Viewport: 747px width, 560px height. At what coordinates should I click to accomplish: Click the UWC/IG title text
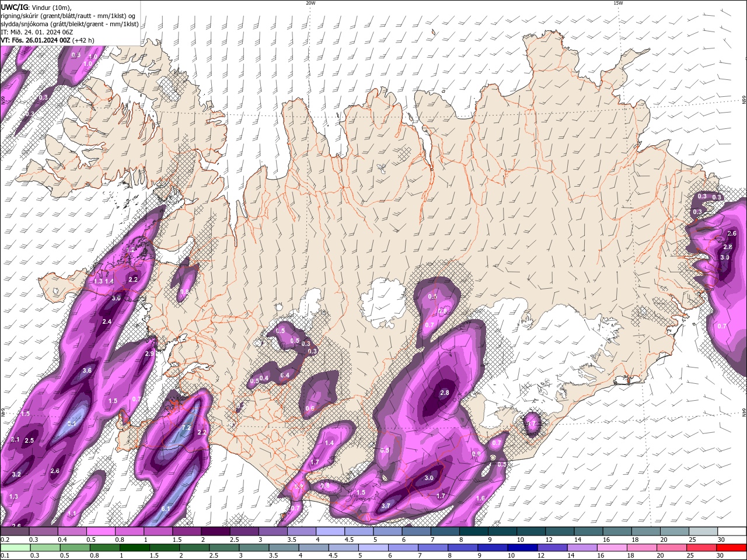coord(14,6)
